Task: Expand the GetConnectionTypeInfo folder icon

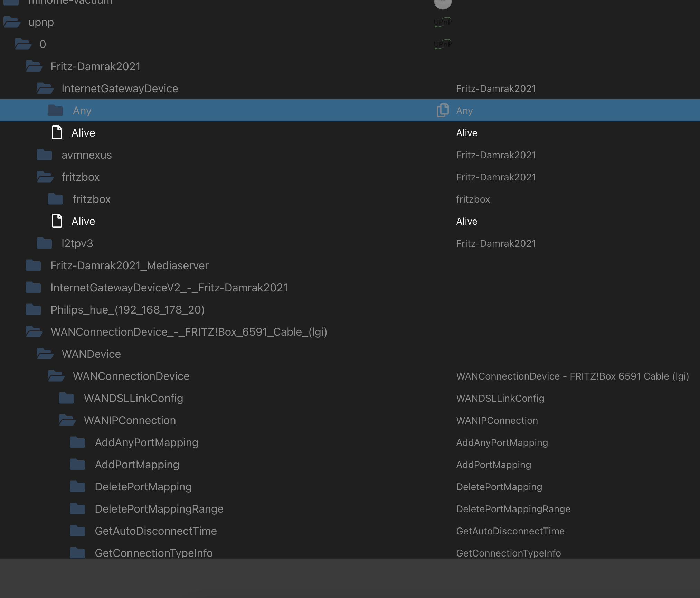Action: click(x=77, y=553)
